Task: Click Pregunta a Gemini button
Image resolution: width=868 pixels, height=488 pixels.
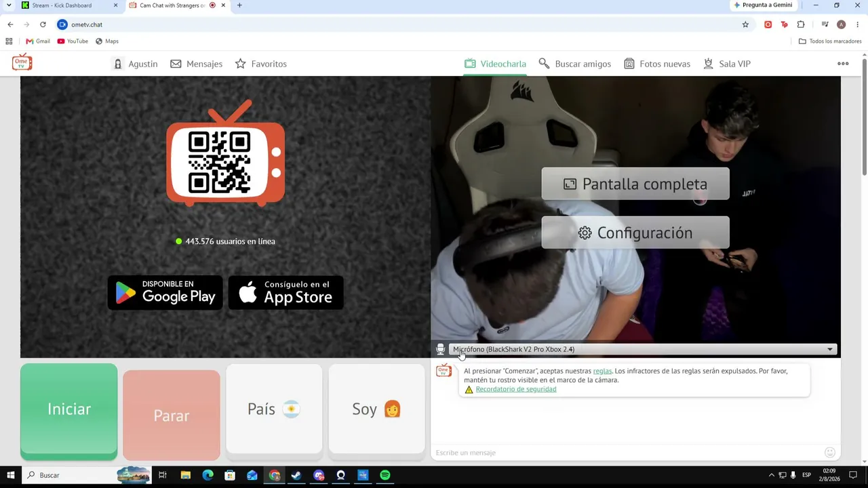Action: click(x=763, y=5)
